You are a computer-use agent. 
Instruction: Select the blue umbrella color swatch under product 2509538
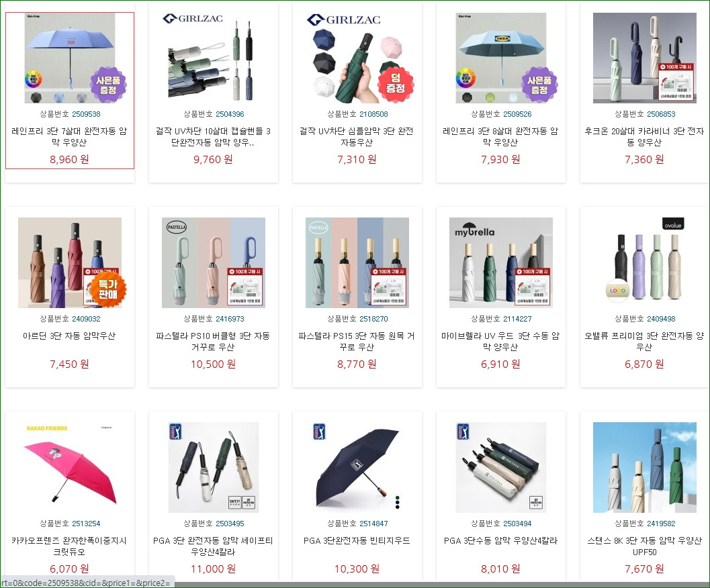point(59,97)
